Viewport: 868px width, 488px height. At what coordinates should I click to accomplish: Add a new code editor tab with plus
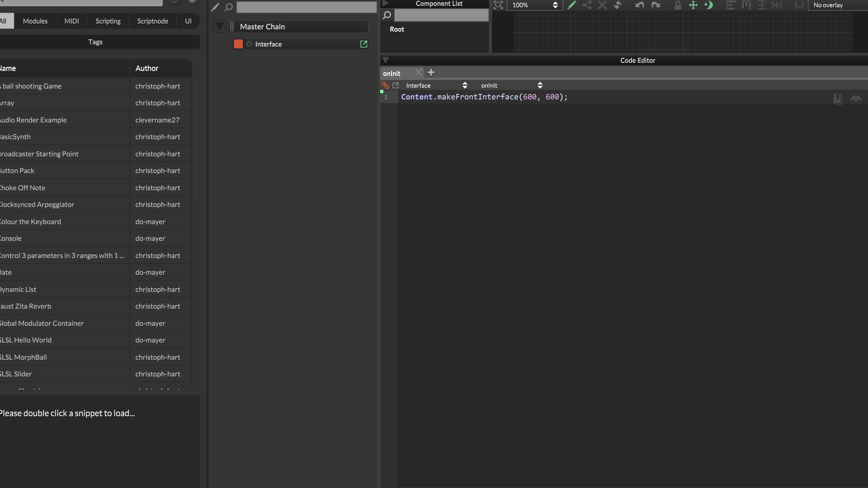coord(431,72)
